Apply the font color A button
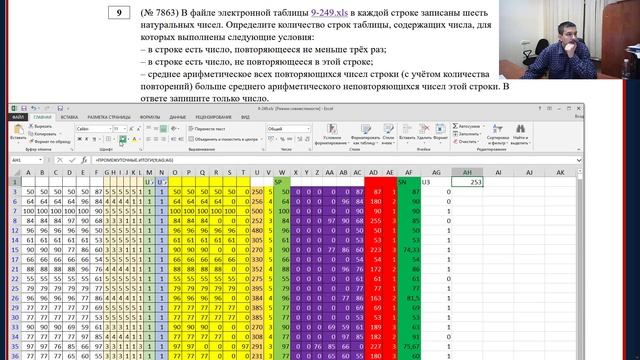Screen dimensions: 640x360 pyautogui.click(x=134, y=140)
